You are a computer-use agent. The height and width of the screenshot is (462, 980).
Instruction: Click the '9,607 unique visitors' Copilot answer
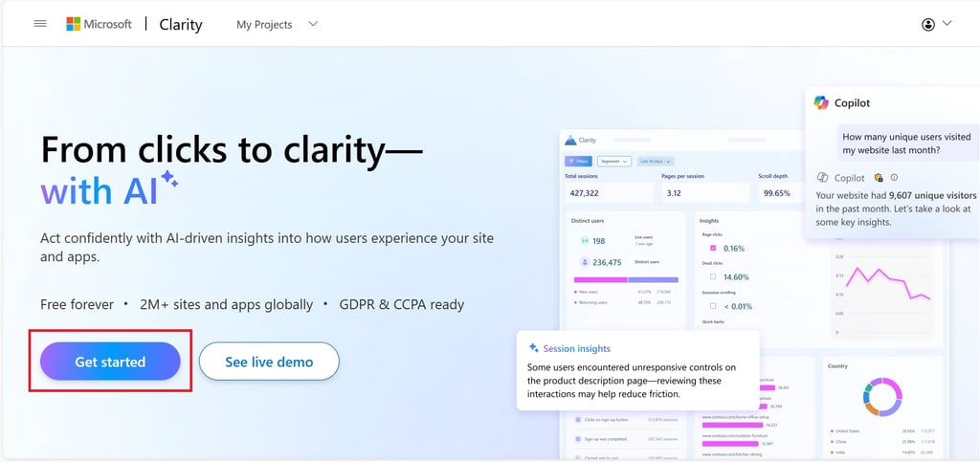[932, 195]
